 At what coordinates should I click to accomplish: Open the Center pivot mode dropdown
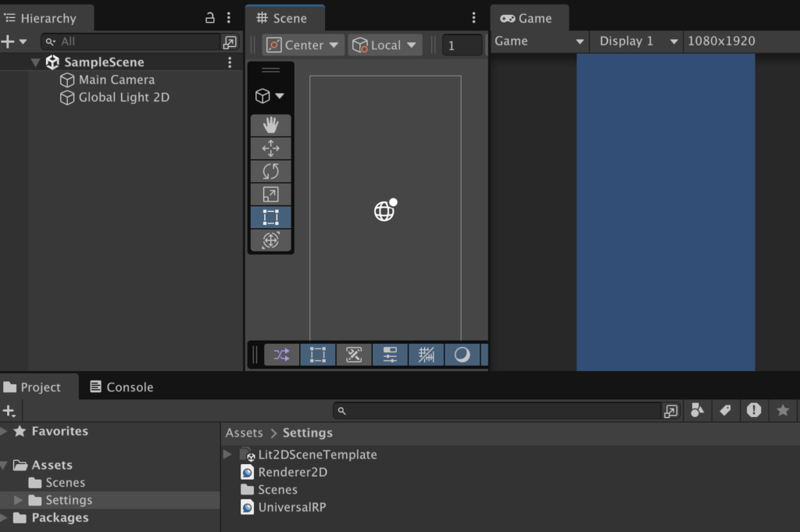[x=303, y=45]
